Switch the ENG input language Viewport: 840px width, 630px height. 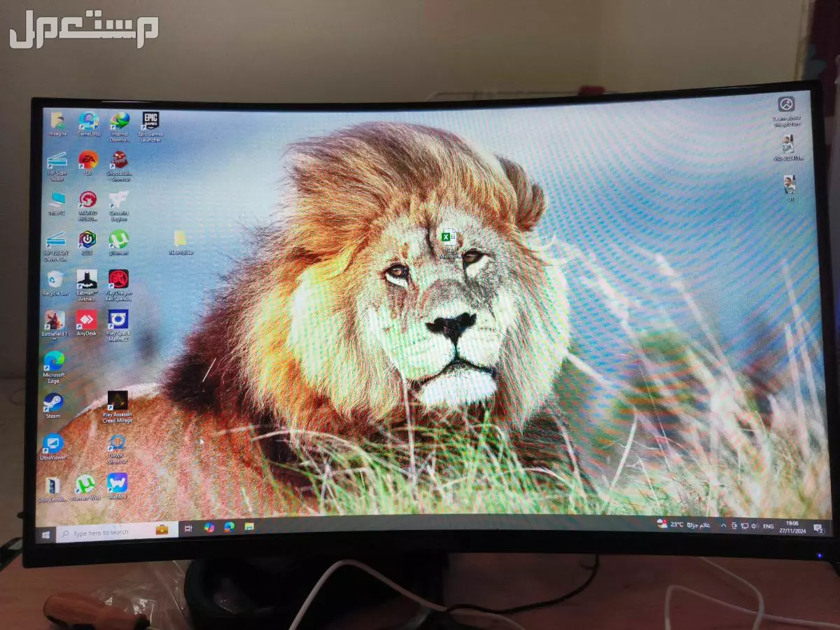[768, 526]
